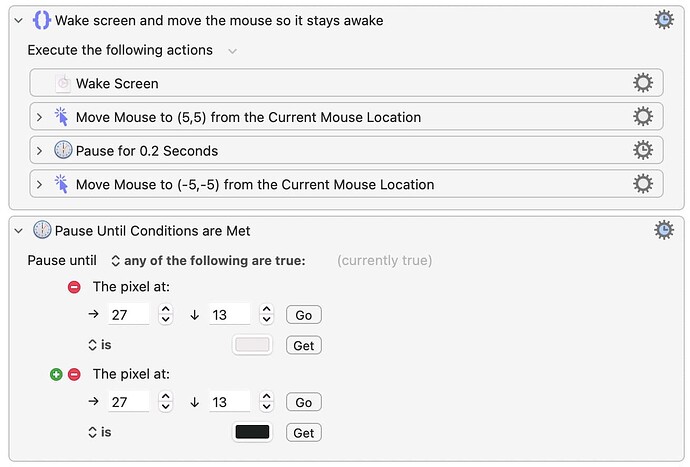Open 'Execute the following actions' dropdown chevron
This screenshot has height=467, width=690.
point(233,50)
